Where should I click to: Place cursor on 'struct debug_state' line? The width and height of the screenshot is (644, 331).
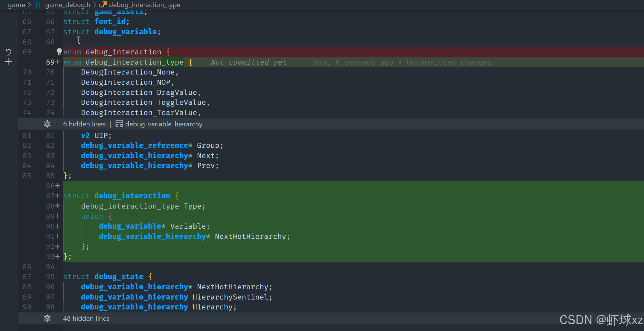(x=103, y=277)
